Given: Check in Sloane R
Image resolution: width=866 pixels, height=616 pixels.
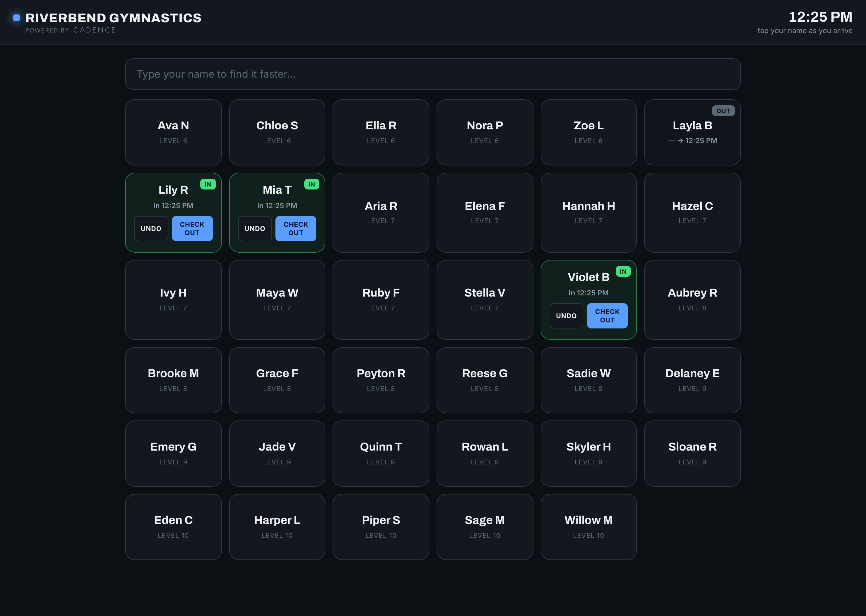Looking at the screenshot, I should (x=692, y=453).
